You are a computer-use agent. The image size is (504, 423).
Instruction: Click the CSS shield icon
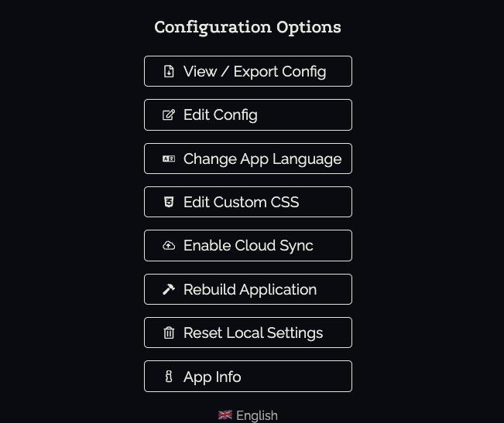point(169,202)
